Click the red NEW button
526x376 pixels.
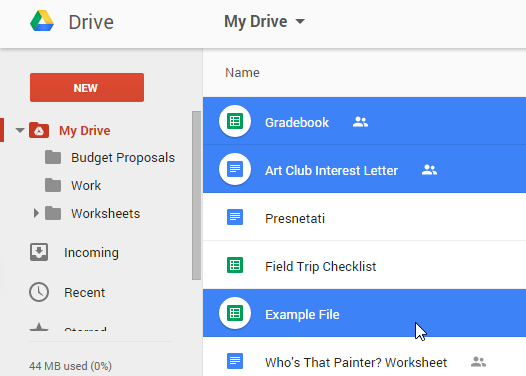pos(87,88)
